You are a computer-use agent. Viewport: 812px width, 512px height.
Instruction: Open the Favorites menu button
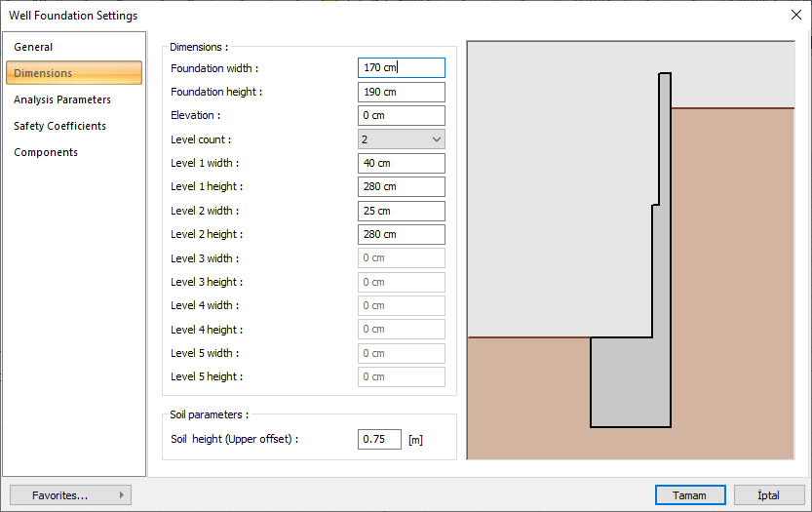tap(60, 495)
